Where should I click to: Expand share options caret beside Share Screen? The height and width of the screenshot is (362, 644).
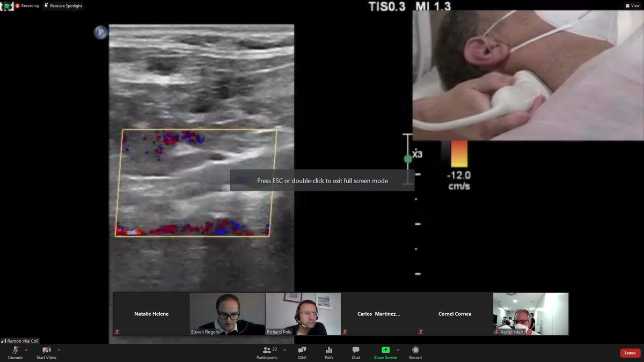398,350
